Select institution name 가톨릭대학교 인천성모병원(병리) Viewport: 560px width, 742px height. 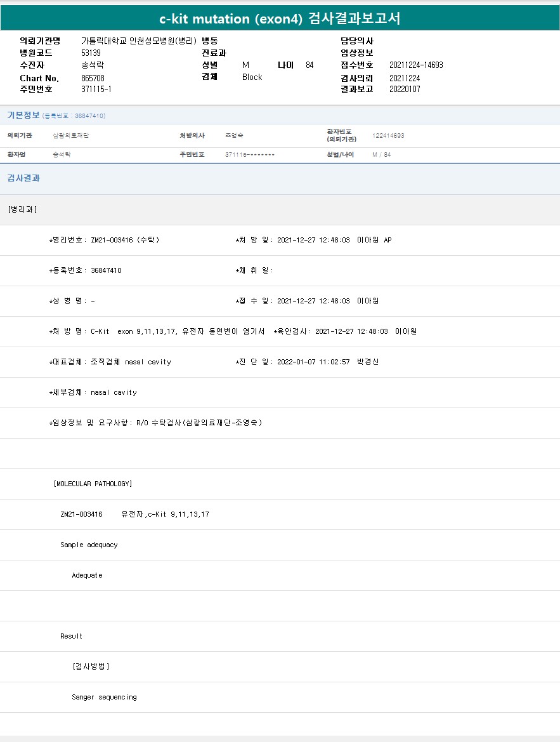[x=139, y=41]
